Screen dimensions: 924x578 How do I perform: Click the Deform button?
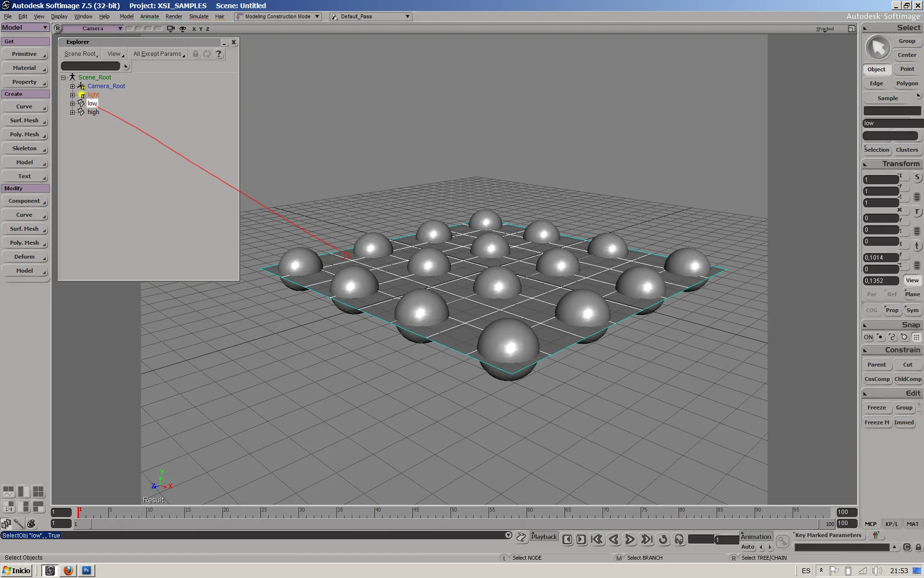pyautogui.click(x=25, y=257)
